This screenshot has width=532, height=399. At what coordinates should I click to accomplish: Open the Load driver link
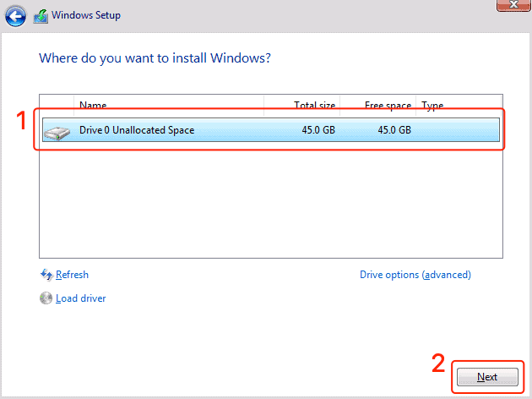click(x=81, y=298)
